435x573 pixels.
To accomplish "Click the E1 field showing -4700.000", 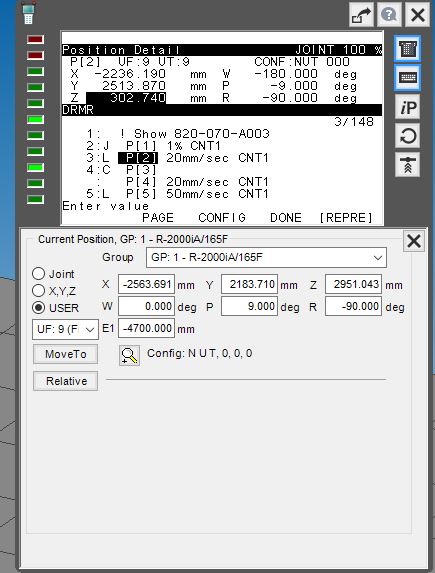I will tap(146, 328).
